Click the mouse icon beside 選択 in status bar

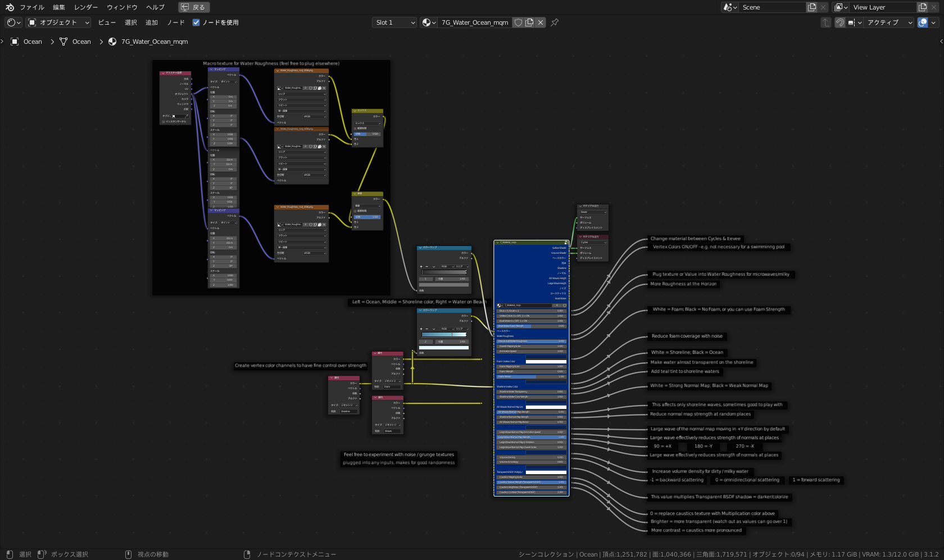(x=10, y=554)
